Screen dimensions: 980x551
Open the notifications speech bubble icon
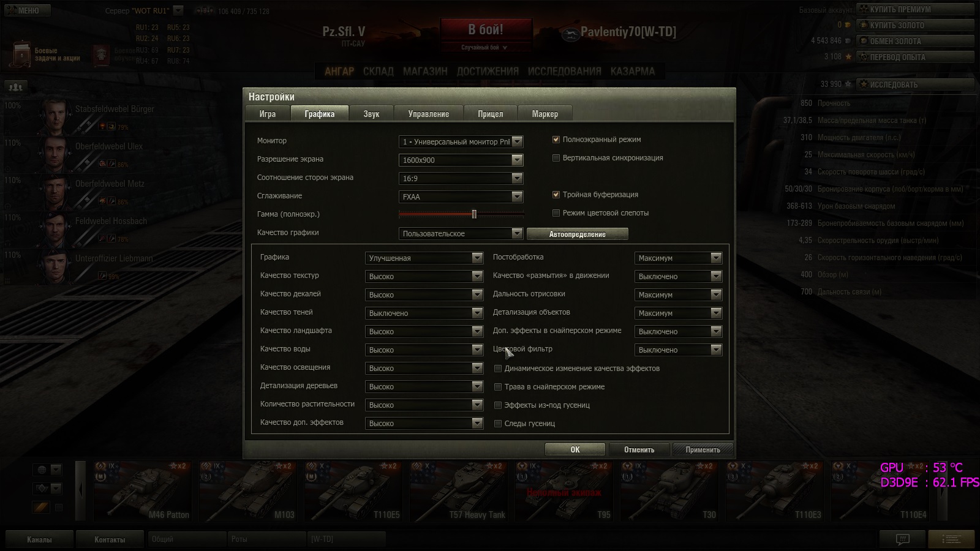[902, 539]
